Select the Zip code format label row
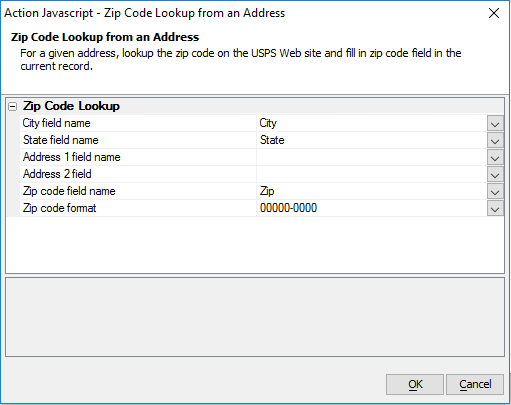The height and width of the screenshot is (405, 511). click(x=138, y=208)
